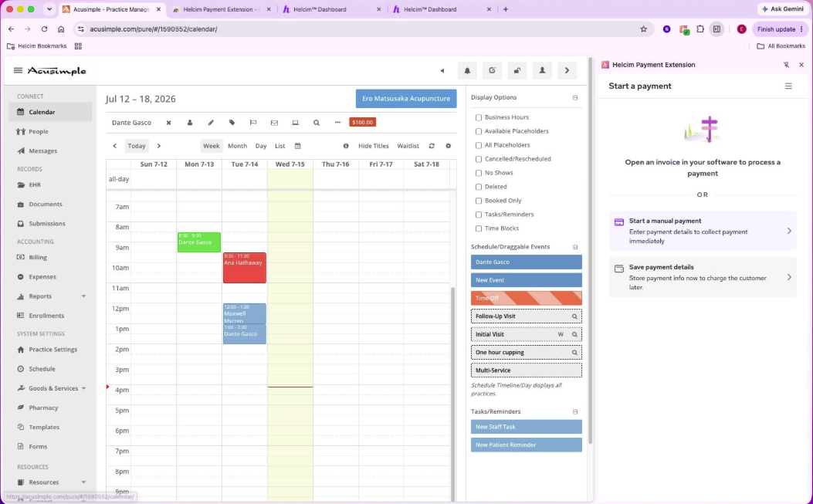Image resolution: width=813 pixels, height=504 pixels.
Task: Enable the Deleted checkbox
Action: (479, 188)
